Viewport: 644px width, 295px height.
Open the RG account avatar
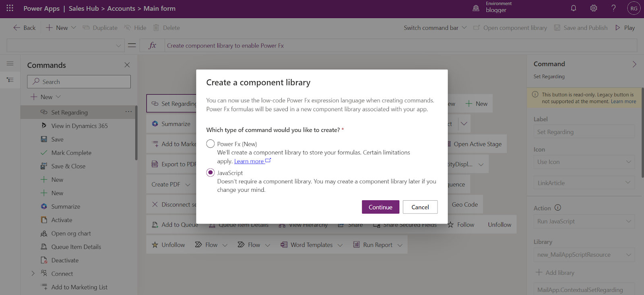click(x=634, y=8)
